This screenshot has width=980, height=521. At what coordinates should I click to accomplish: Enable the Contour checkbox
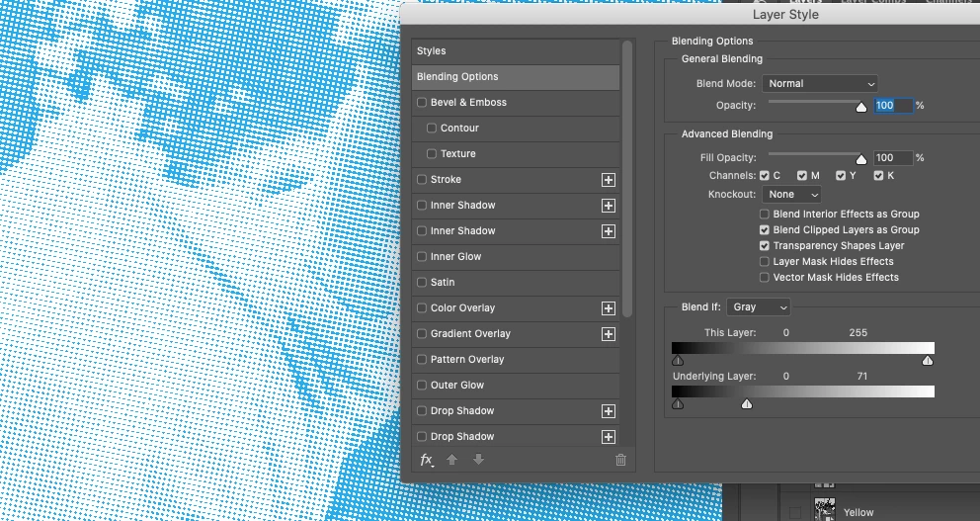click(x=432, y=129)
